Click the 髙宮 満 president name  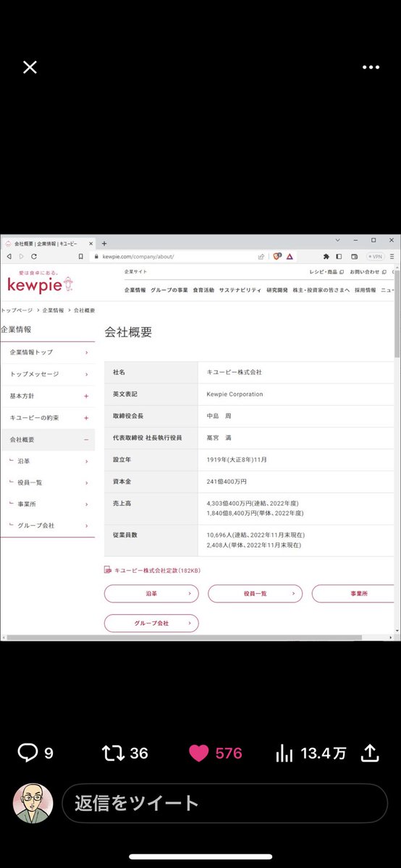point(219,438)
